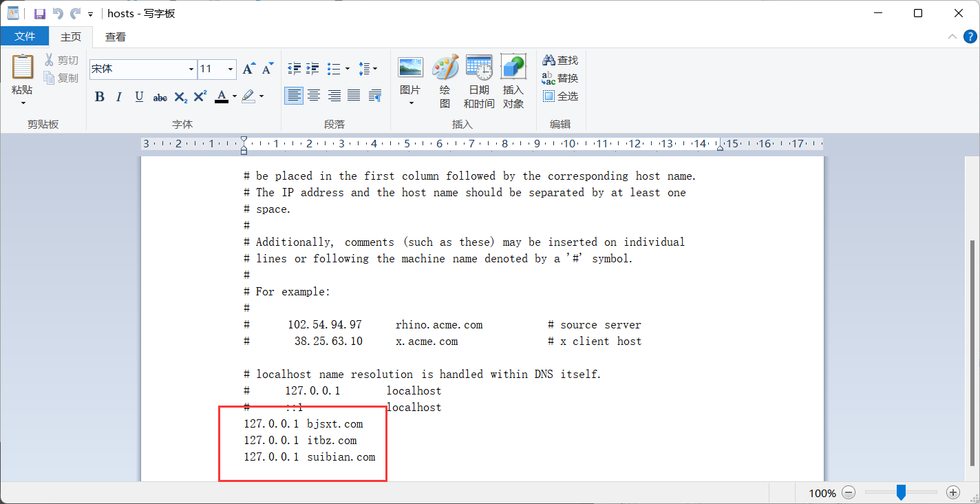980x504 pixels.
Task: Click 剪切 cut button
Action: pyautogui.click(x=61, y=61)
